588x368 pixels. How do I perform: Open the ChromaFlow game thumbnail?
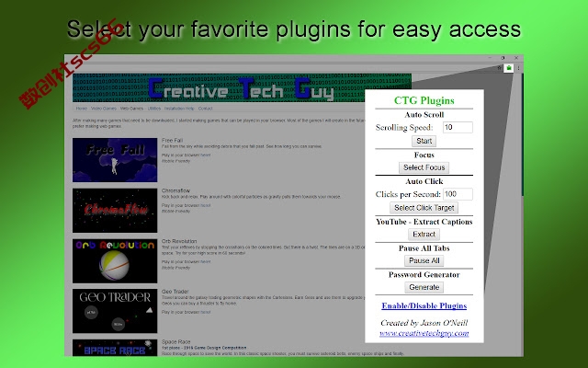115,211
